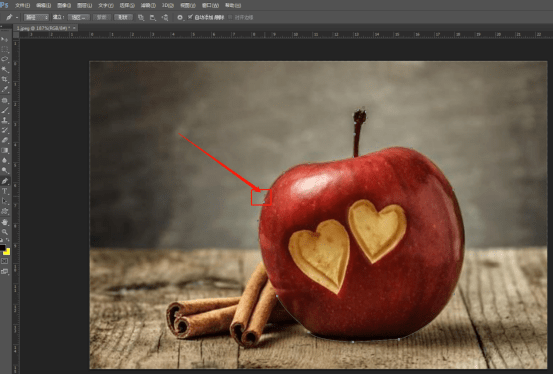Click the Make Selection (选区) button
Image resolution: width=554 pixels, height=375 pixels.
pos(78,17)
